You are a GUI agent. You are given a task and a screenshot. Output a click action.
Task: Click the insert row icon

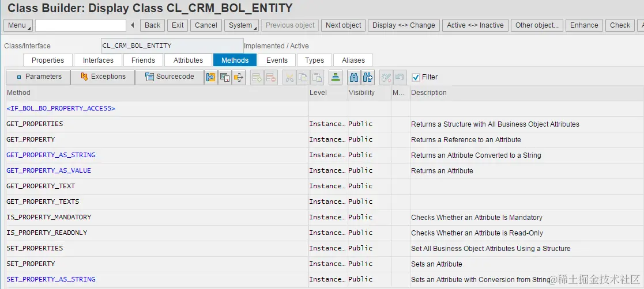coord(257,77)
